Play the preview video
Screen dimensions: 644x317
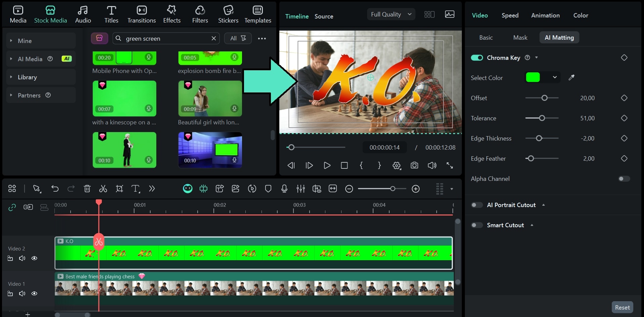[x=327, y=165]
